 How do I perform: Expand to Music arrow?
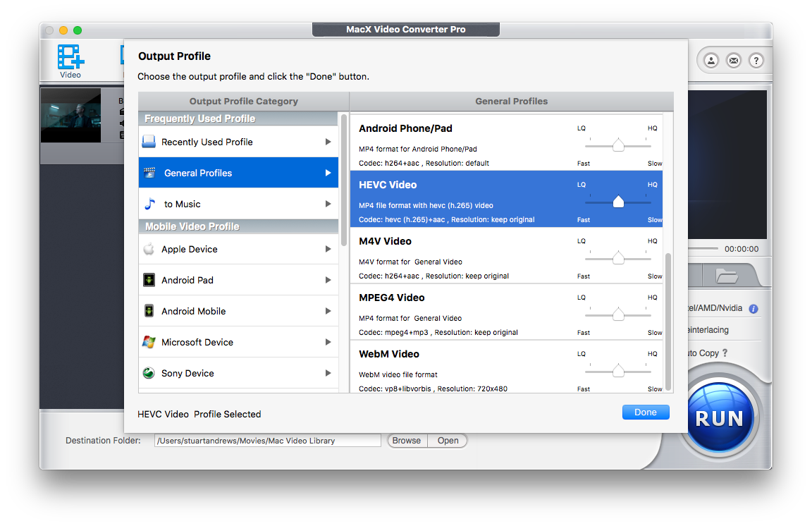[x=328, y=204]
